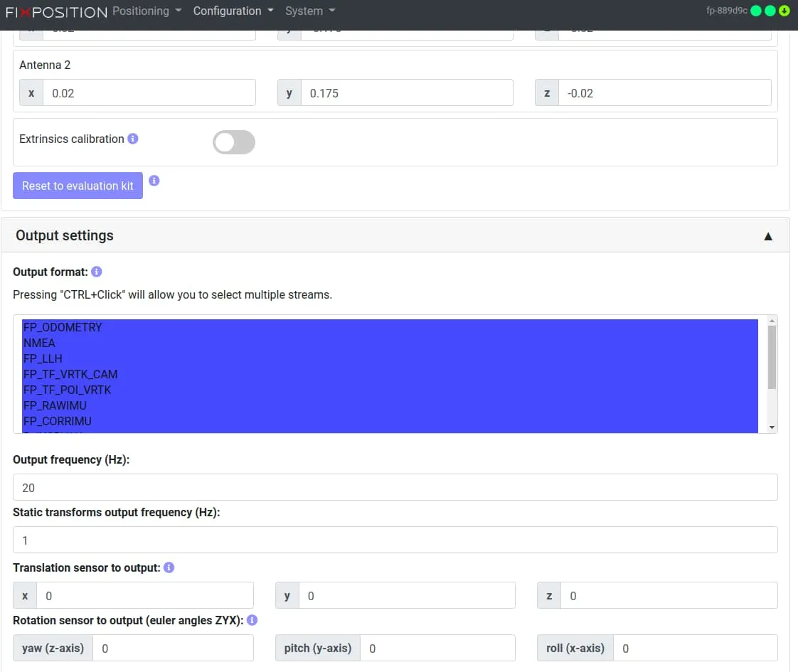Image resolution: width=798 pixels, height=672 pixels.
Task: Click the info icon next to Extrinsics calibration
Action: coord(133,139)
